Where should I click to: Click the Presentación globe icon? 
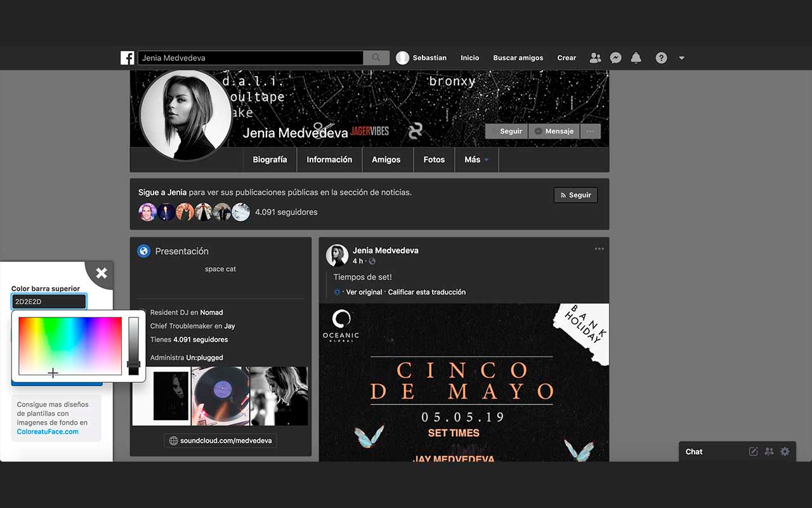(x=144, y=251)
